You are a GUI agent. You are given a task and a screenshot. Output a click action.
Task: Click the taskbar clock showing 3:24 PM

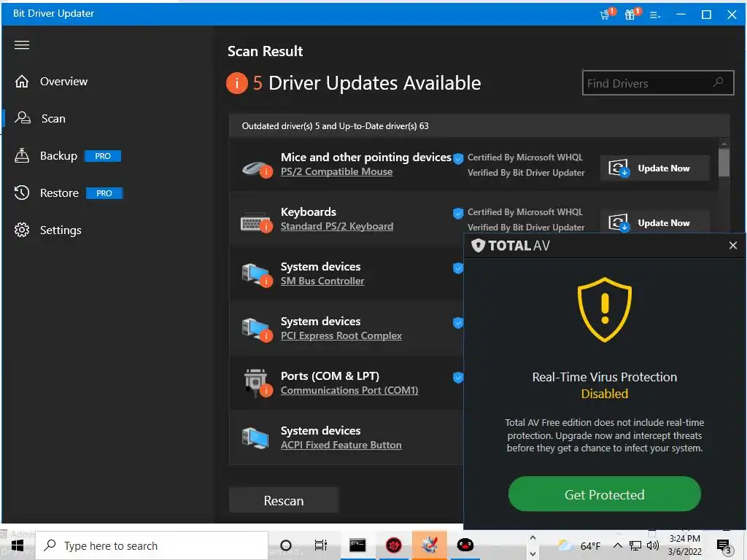pyautogui.click(x=684, y=545)
